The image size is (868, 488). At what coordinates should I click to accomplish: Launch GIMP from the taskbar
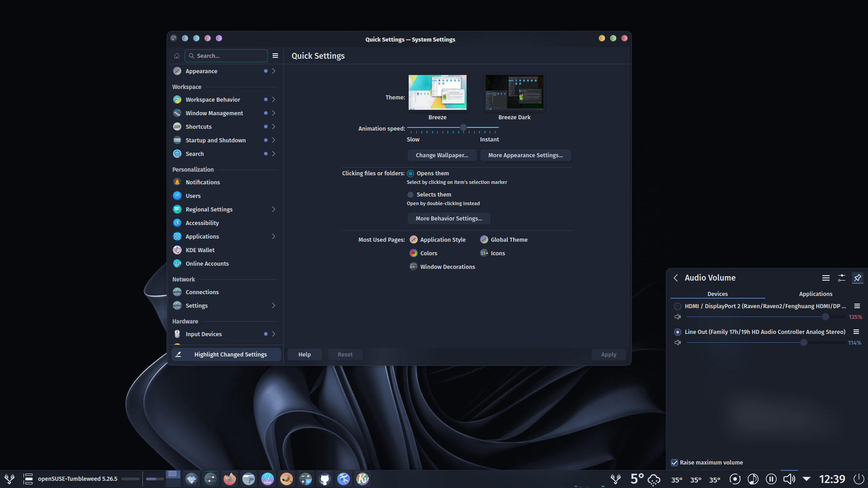tap(287, 479)
